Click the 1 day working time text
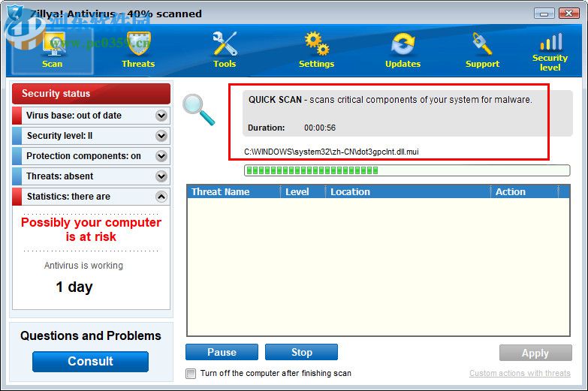Image resolution: width=588 pixels, height=391 pixels. [74, 287]
